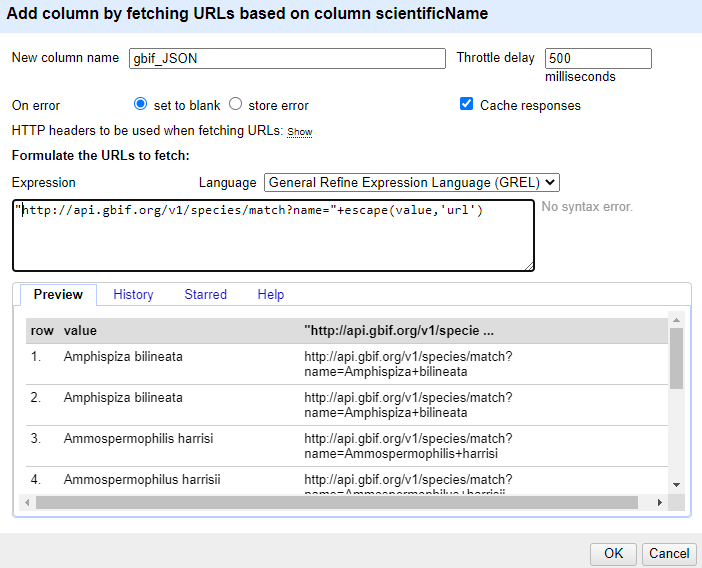Select the 'set to blank' radio button

(140, 104)
